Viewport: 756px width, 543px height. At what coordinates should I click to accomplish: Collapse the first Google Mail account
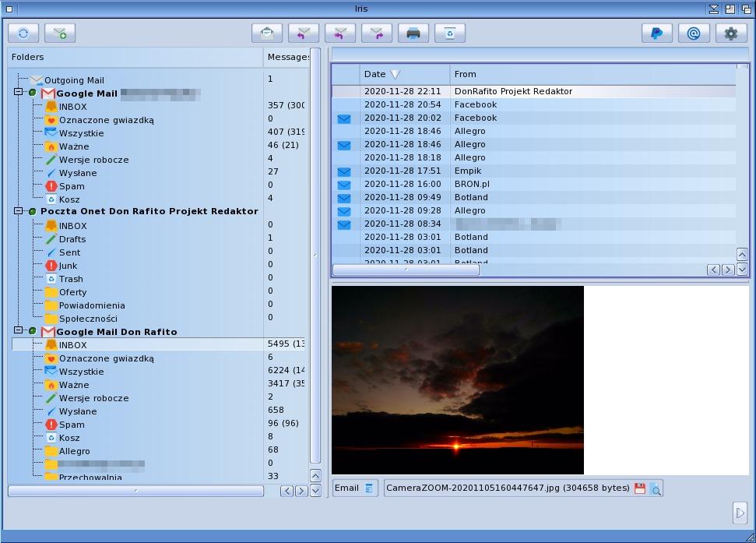pyautogui.click(x=19, y=92)
